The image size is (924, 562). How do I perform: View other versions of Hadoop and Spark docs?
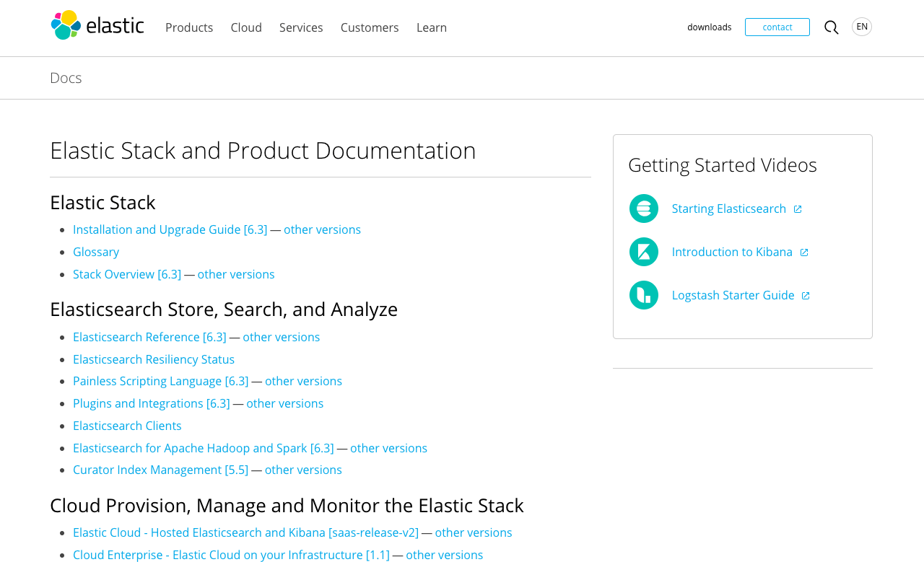coord(389,448)
